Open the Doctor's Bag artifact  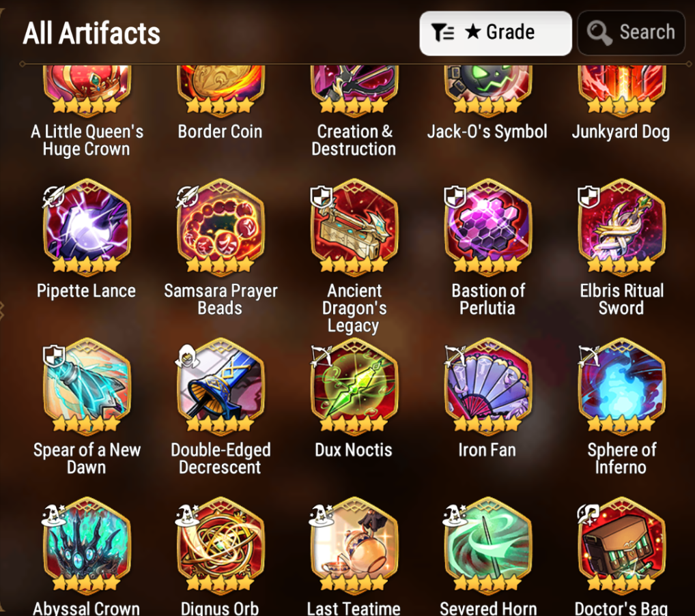621,544
